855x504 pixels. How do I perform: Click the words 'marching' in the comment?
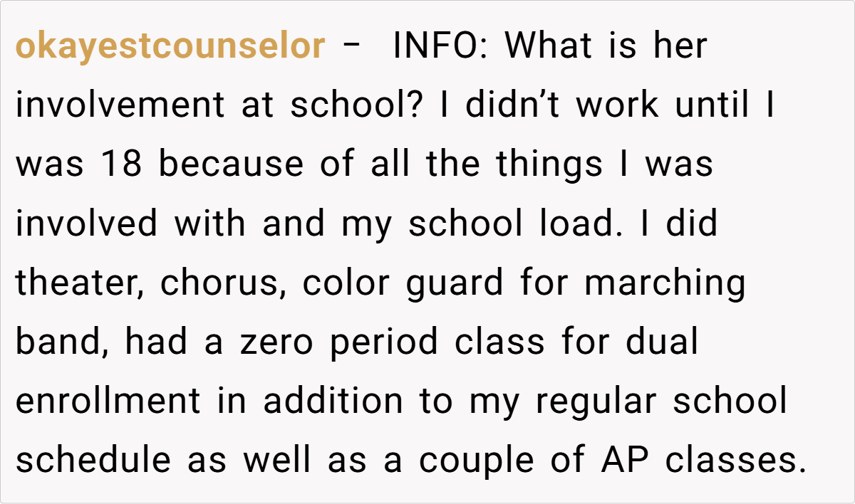(665, 283)
